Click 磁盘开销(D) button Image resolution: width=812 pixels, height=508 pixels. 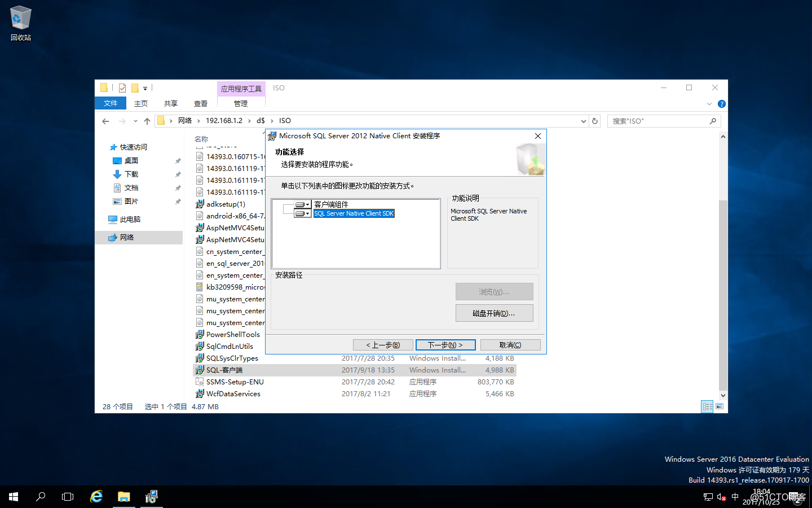click(494, 313)
